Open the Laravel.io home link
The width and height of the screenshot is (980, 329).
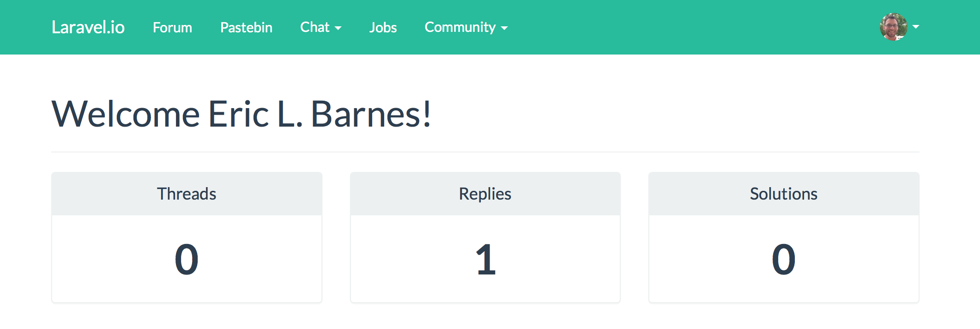[x=88, y=27]
